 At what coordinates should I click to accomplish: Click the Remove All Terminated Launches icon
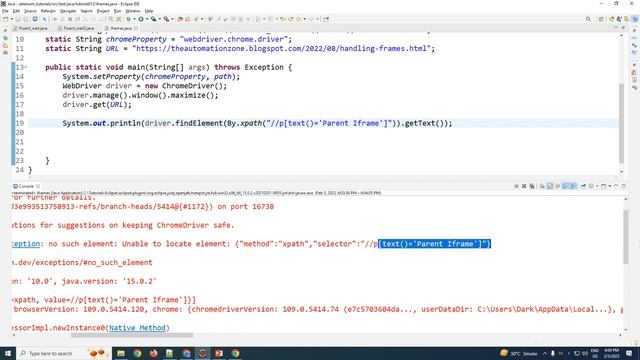532,186
